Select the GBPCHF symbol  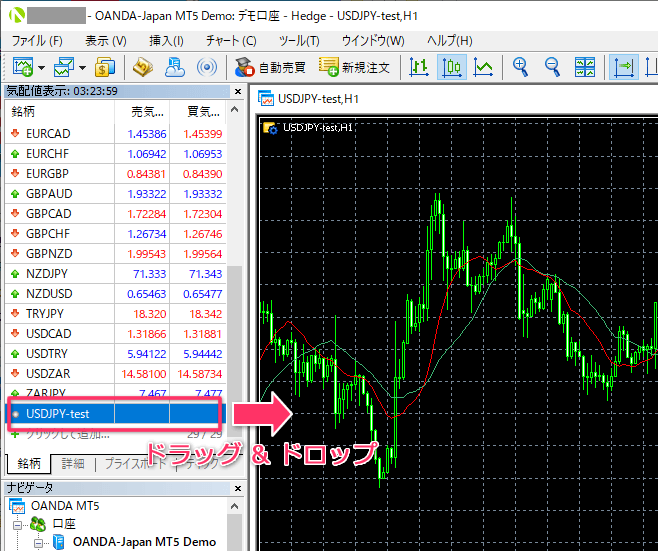[48, 233]
